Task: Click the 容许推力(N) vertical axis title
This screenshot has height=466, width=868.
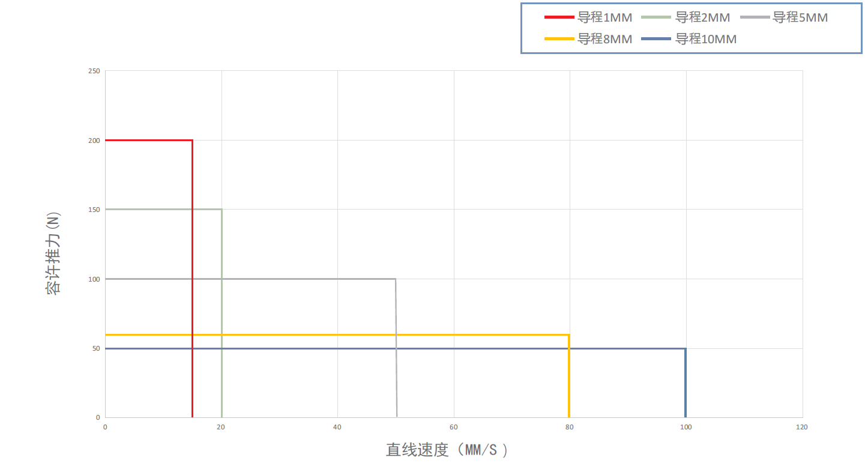Action: [53, 253]
